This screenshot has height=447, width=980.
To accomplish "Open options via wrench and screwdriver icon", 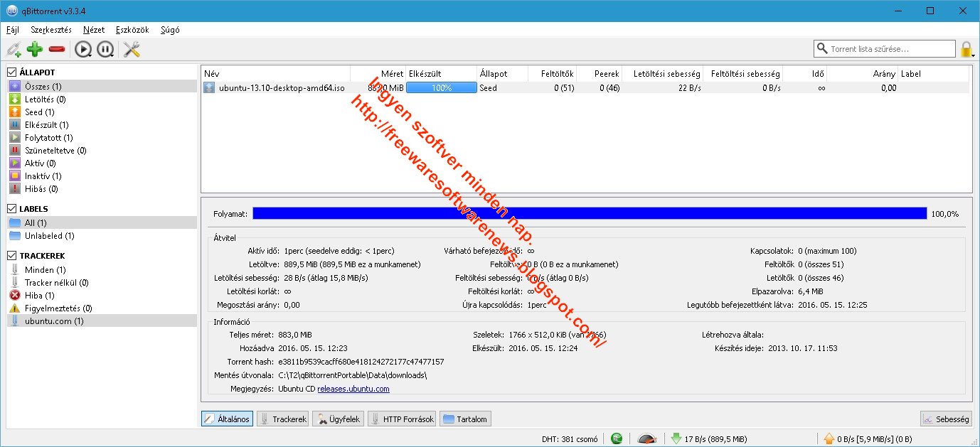I will [132, 49].
